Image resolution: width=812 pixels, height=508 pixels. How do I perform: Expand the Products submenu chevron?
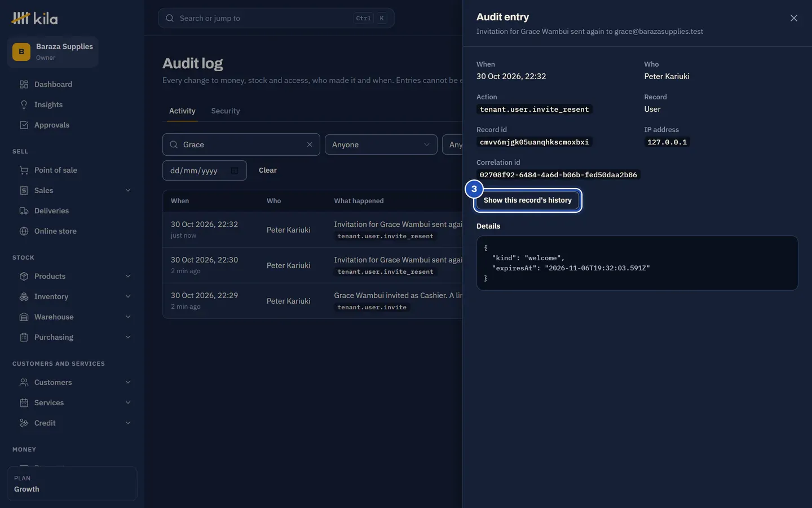(x=128, y=276)
